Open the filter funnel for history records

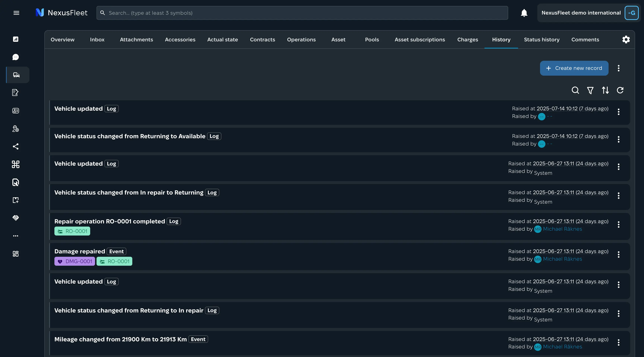coord(590,90)
